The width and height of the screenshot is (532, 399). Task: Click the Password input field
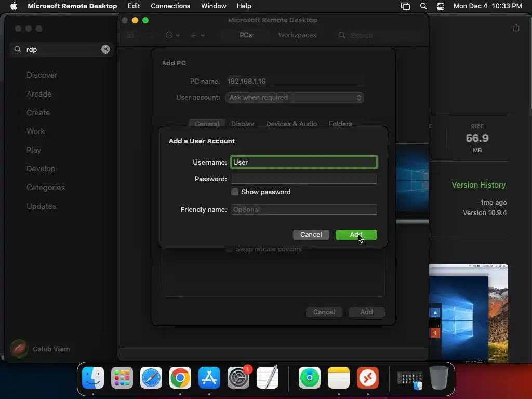(304, 179)
